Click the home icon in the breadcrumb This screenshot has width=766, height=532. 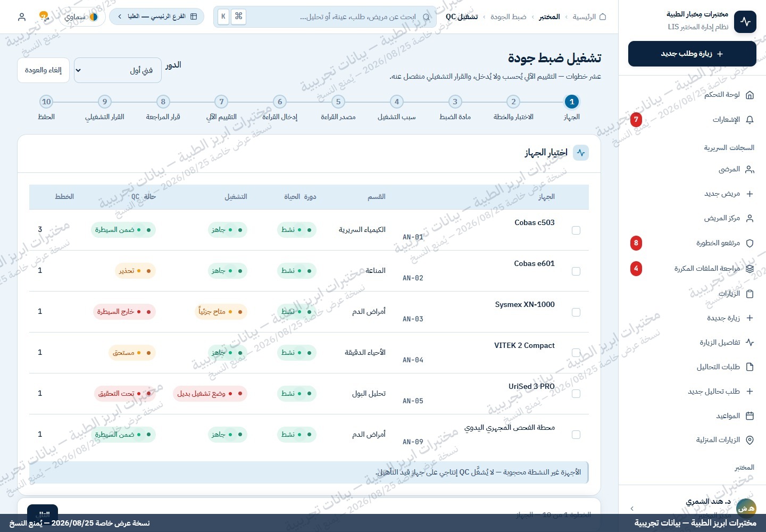coord(603,17)
